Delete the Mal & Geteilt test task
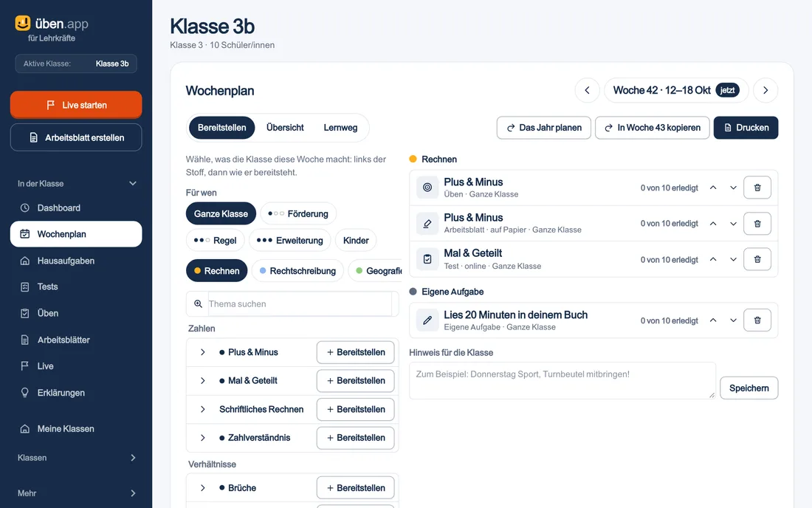 tap(757, 259)
